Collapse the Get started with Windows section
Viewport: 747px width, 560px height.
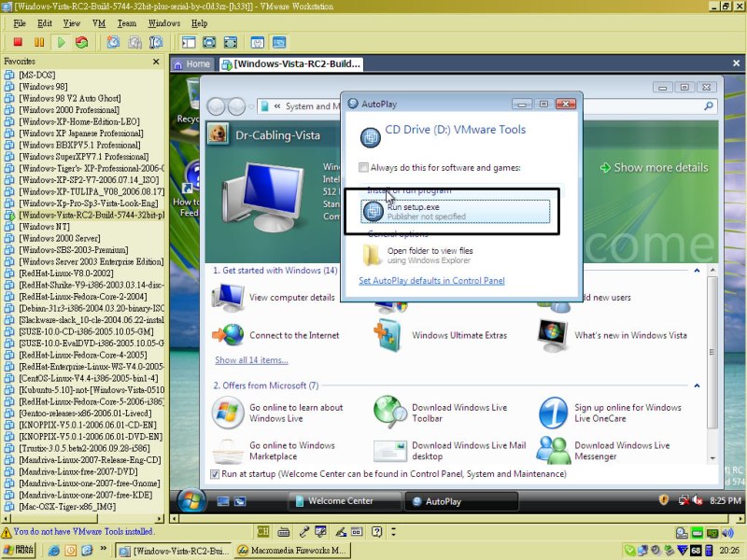697,271
